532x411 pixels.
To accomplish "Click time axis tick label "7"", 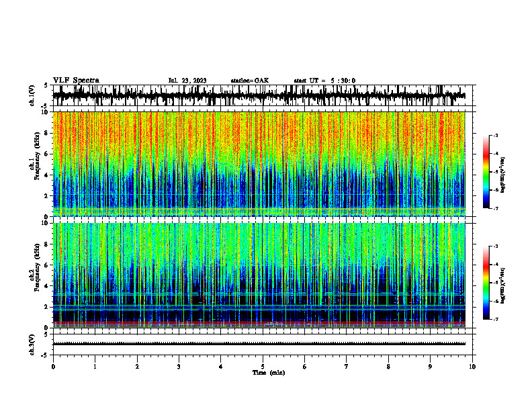I will [346, 367].
